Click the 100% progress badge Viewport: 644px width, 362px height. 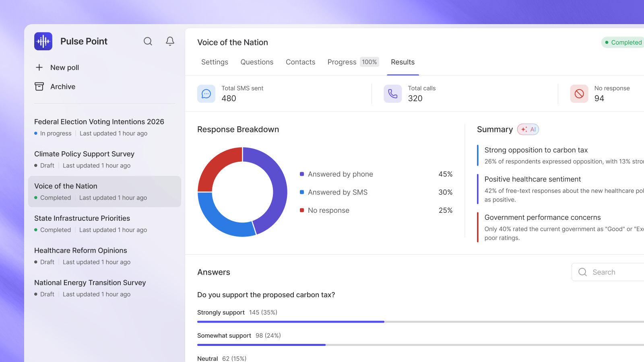pyautogui.click(x=369, y=62)
